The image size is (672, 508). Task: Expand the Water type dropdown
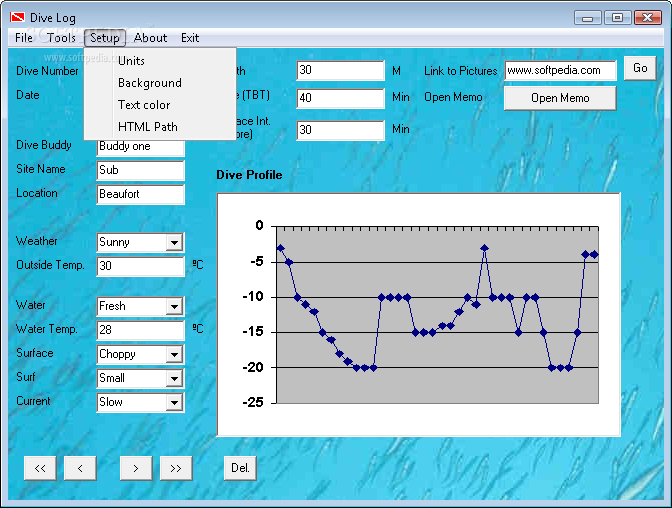(x=174, y=306)
